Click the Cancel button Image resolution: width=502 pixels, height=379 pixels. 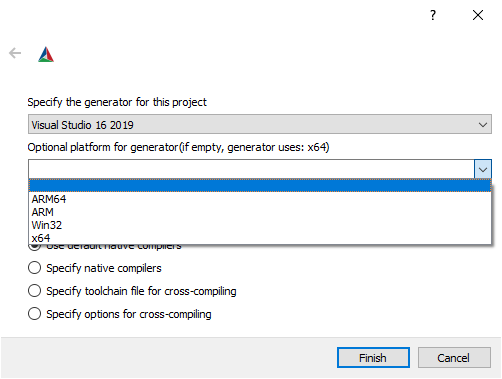pos(454,358)
